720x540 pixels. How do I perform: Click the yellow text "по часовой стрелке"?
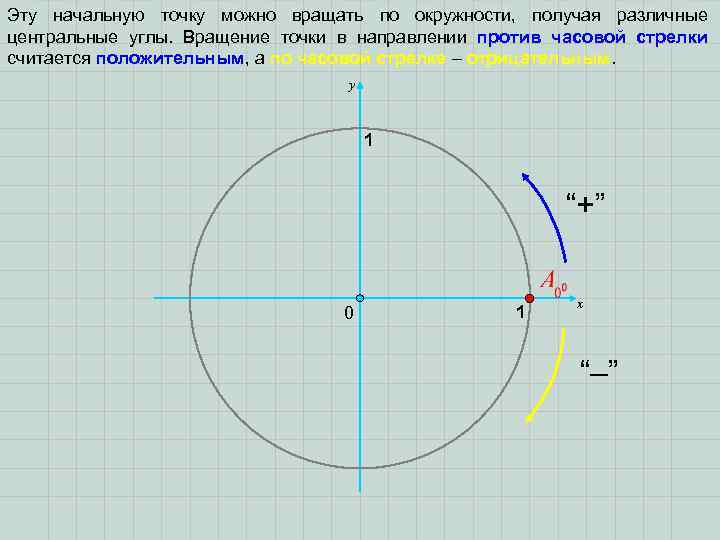357,59
